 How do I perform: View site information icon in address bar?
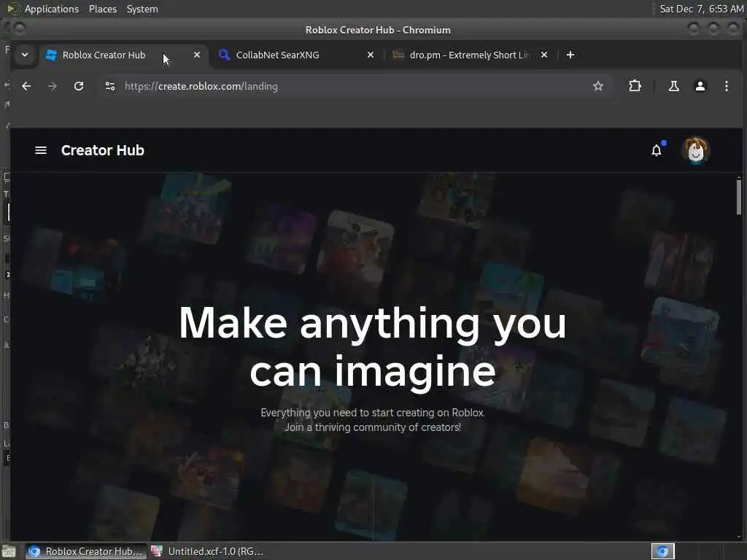[110, 86]
